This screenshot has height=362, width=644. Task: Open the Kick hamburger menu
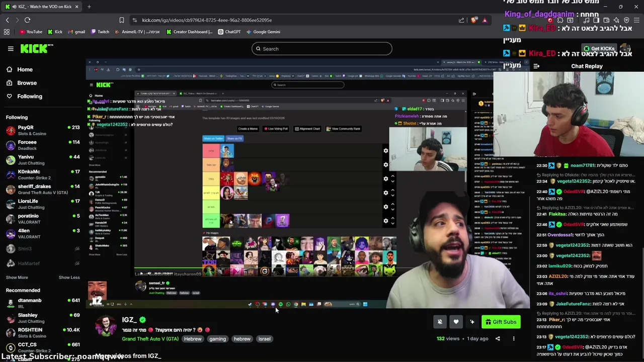(11, 49)
